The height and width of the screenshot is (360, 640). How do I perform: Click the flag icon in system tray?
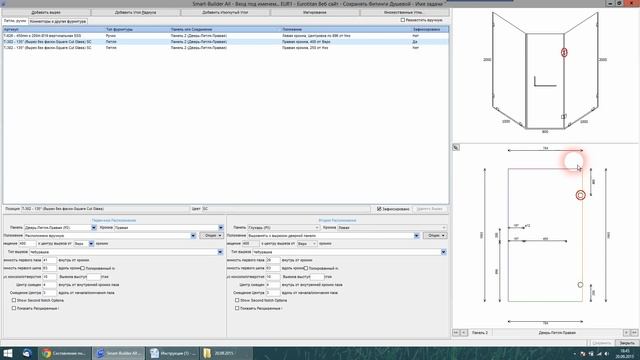(x=583, y=353)
